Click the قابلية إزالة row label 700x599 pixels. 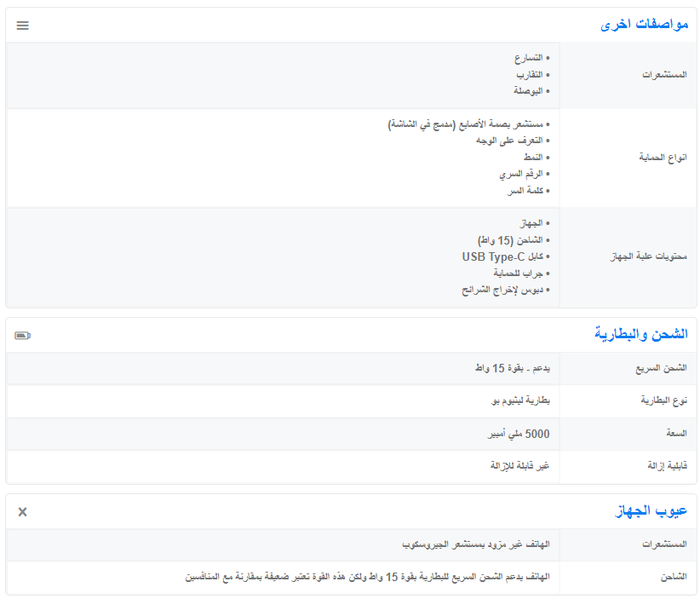tap(668, 466)
